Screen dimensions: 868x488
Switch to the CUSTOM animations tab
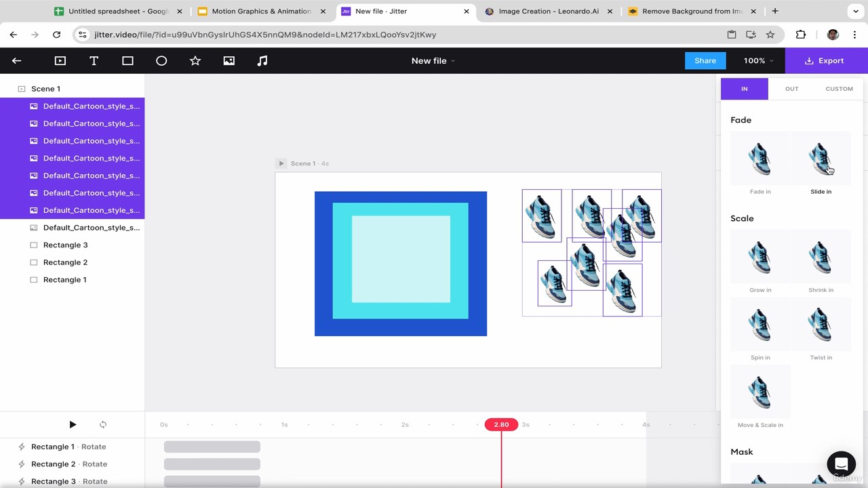pos(839,89)
